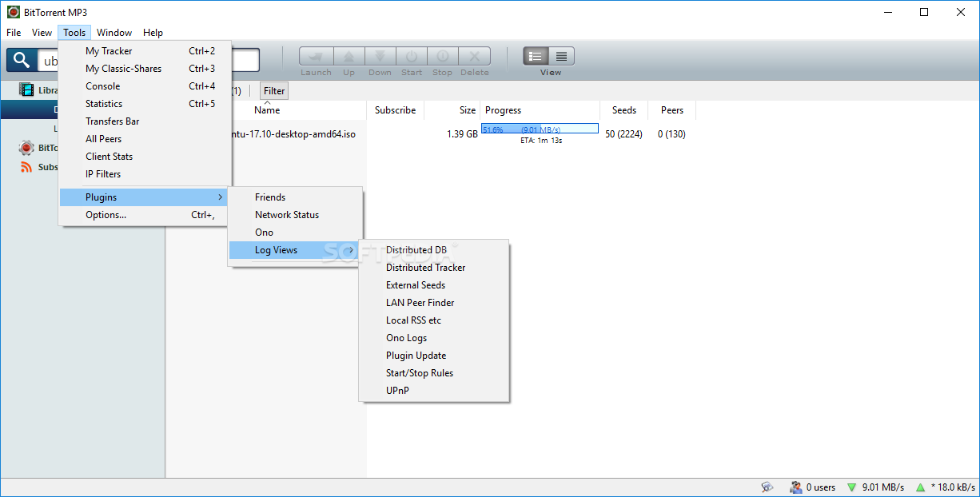The height and width of the screenshot is (497, 980).
Task: Open Start/Stop Rules log view
Action: [x=435, y=373]
